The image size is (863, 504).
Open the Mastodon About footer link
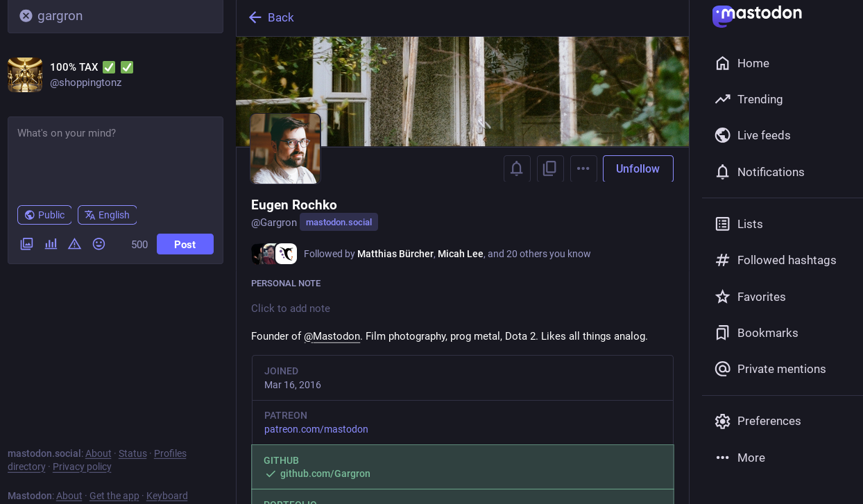coord(69,496)
